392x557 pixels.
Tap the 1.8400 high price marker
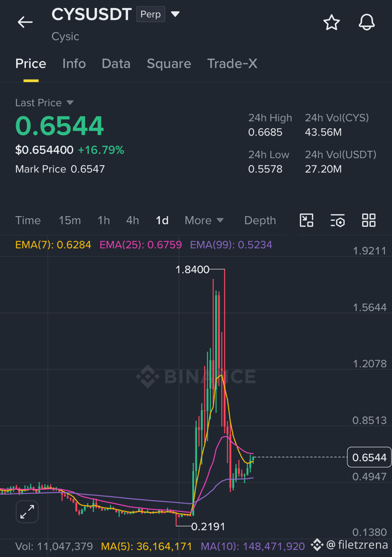click(192, 270)
